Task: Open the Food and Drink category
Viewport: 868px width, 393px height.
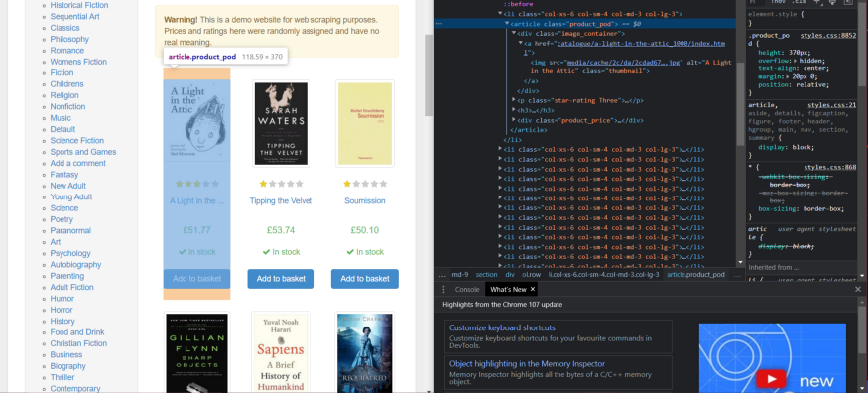Action: (77, 332)
